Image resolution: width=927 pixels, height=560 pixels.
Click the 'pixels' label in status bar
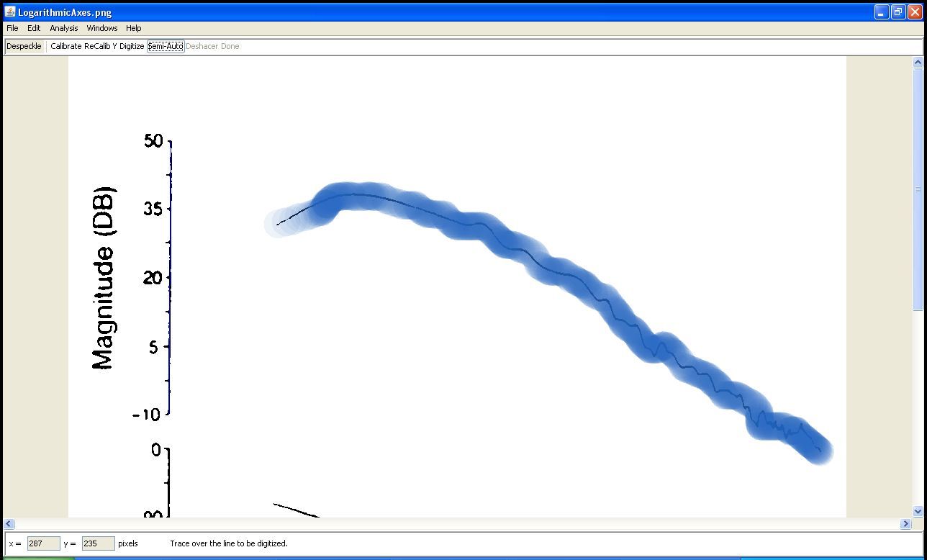click(128, 543)
